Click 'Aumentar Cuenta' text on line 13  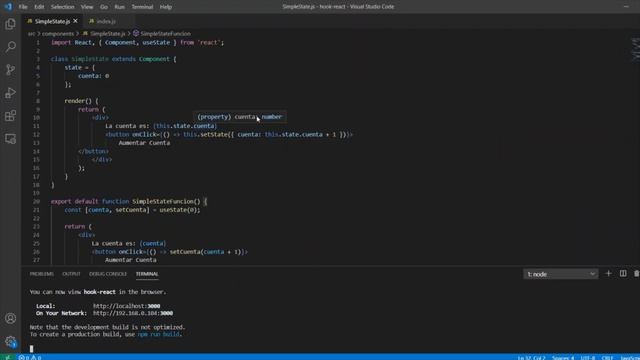144,143
